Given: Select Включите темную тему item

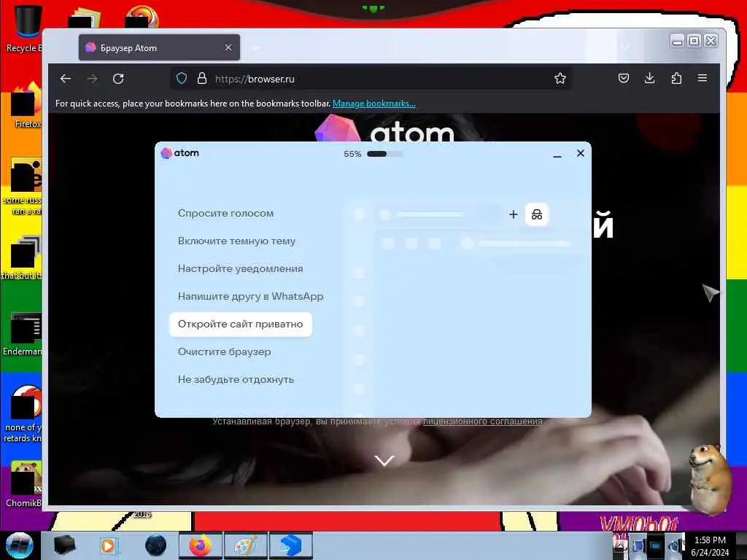Looking at the screenshot, I should tap(237, 241).
